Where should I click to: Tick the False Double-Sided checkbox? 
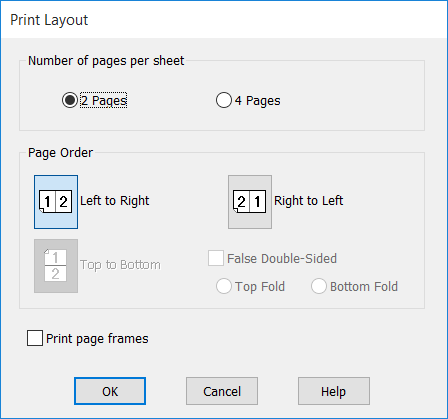tap(216, 258)
